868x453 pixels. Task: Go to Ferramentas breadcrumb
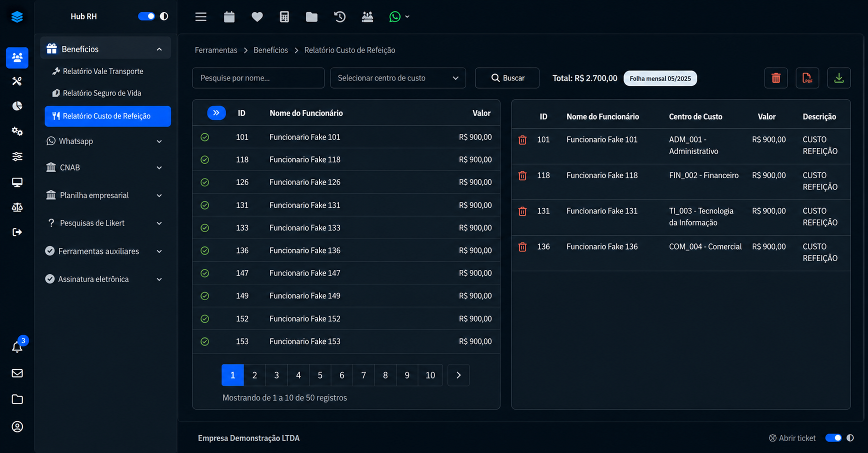pos(216,50)
